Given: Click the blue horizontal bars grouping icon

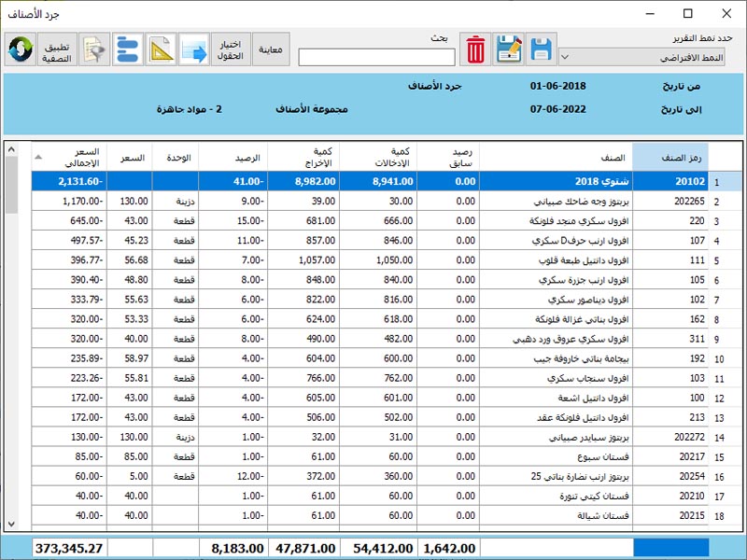Looking at the screenshot, I should tap(128, 49).
